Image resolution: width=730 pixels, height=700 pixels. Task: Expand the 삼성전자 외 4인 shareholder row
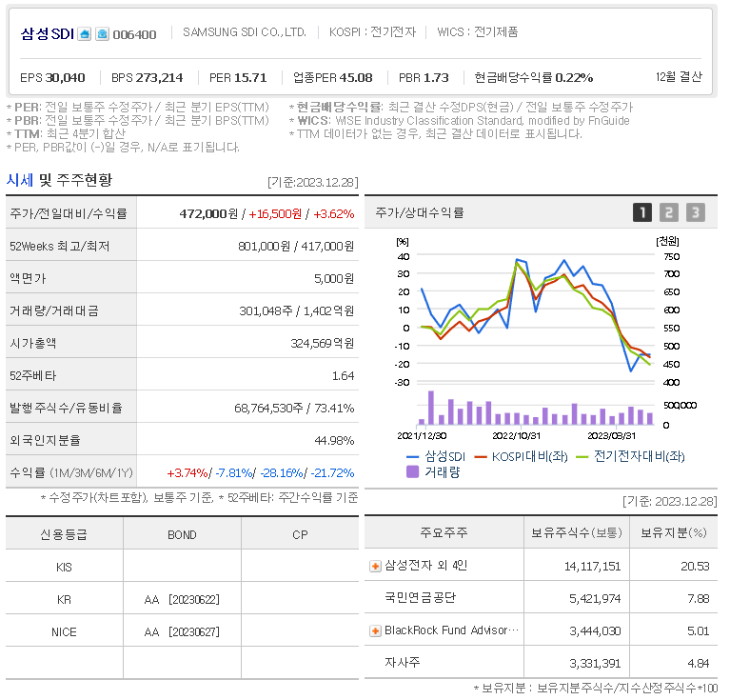[x=375, y=567]
